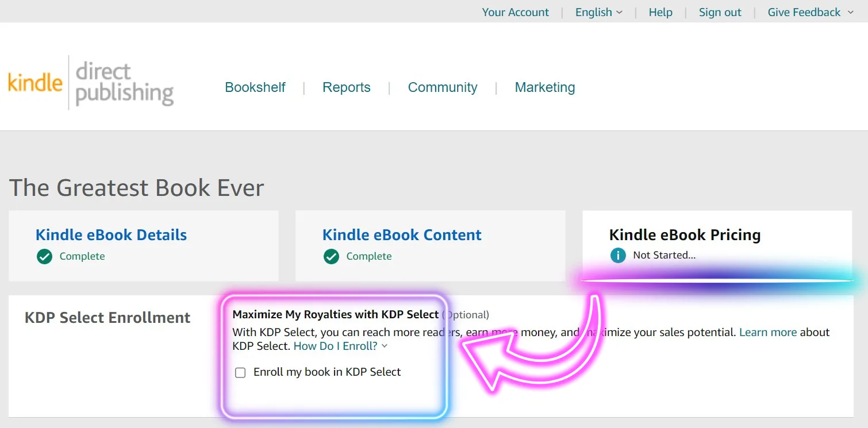Image resolution: width=868 pixels, height=428 pixels.
Task: Go to the Reports menu item
Action: 347,87
